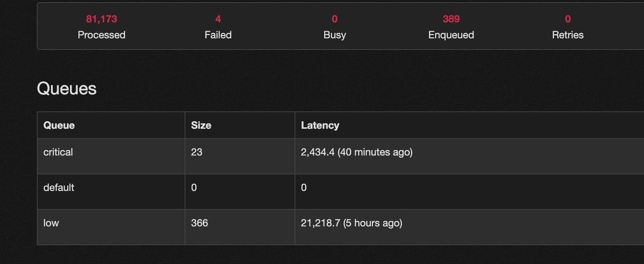Click the Processed label
The image size is (644, 264).
pos(101,35)
